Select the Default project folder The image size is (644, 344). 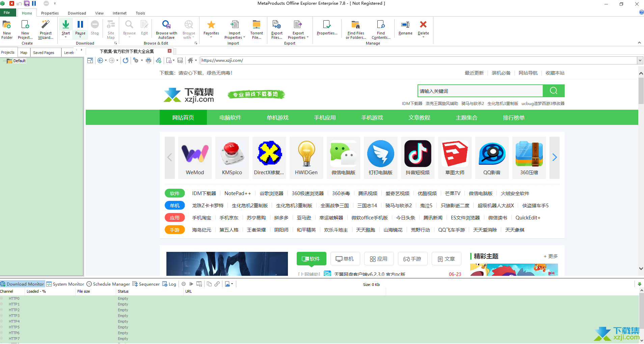point(20,61)
